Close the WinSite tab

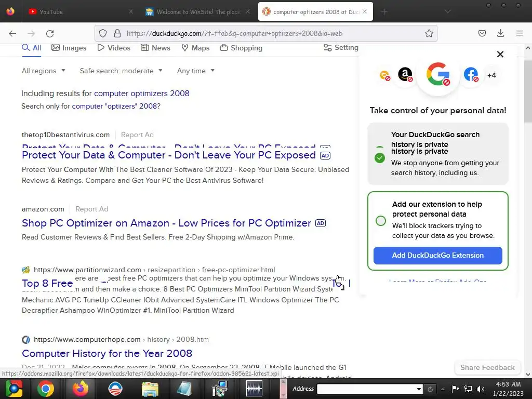[248, 11]
